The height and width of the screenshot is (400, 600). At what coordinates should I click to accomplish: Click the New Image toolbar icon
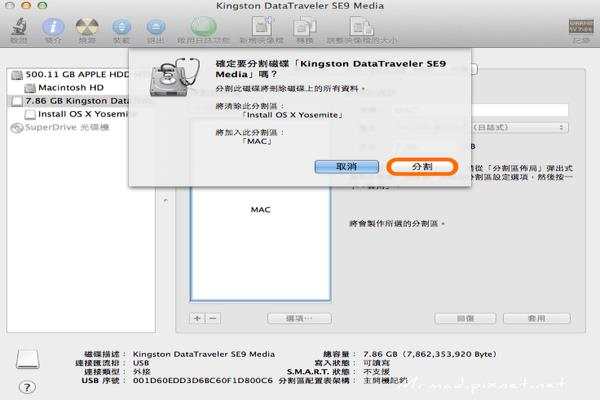(261, 27)
